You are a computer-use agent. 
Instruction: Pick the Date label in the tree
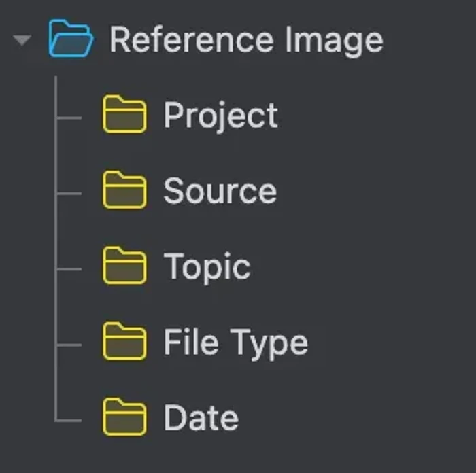[x=201, y=418]
